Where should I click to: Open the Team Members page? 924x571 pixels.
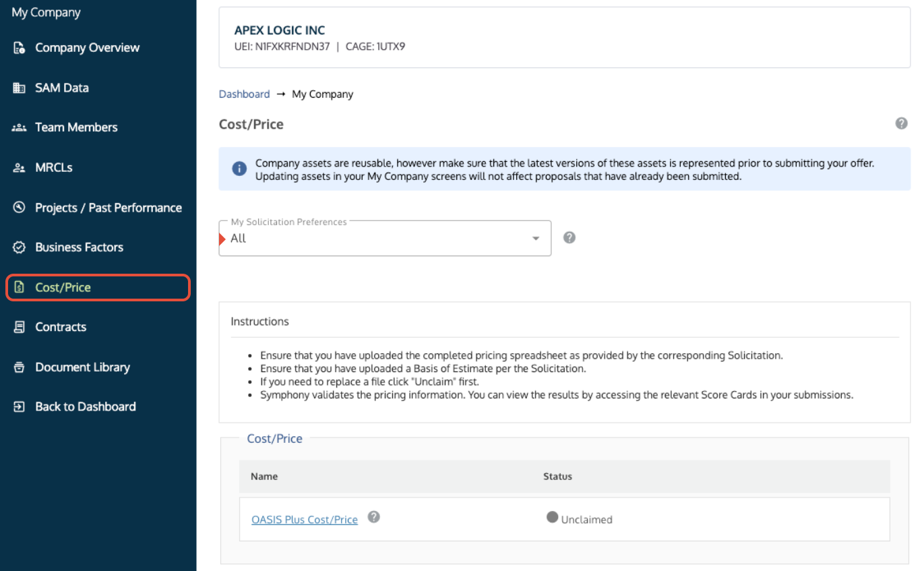point(76,127)
